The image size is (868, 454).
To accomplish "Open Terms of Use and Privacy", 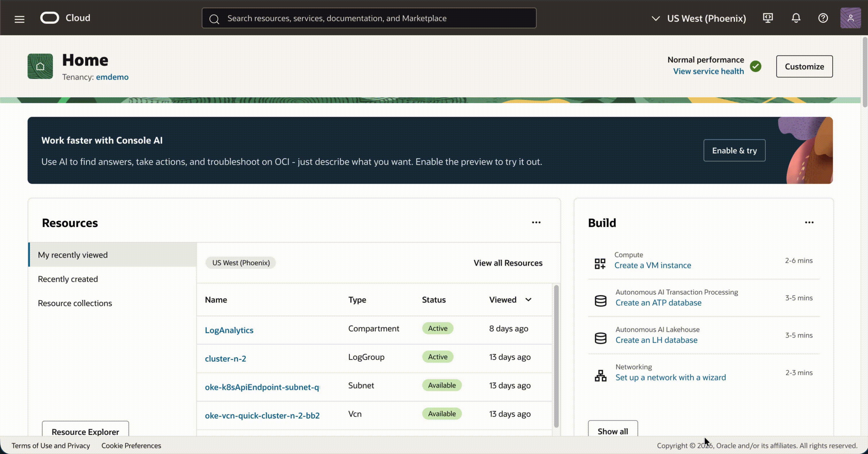I will click(51, 446).
